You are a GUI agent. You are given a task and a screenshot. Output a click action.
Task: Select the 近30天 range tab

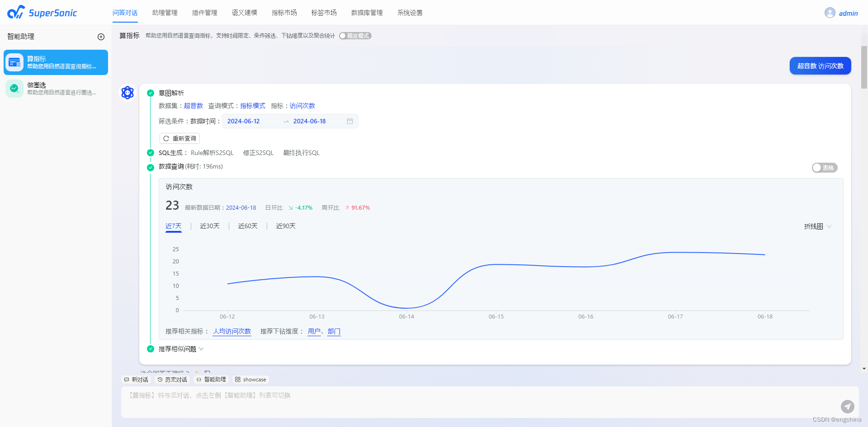210,226
